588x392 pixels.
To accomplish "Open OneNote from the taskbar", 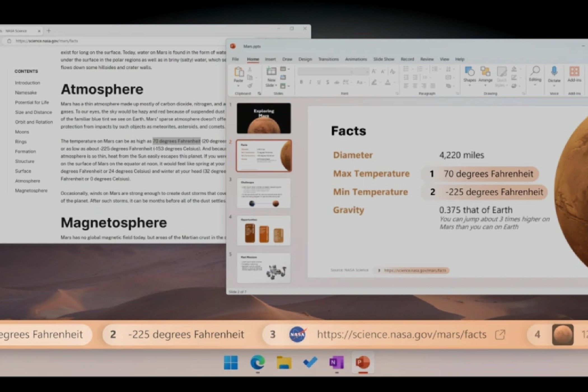I will point(336,363).
